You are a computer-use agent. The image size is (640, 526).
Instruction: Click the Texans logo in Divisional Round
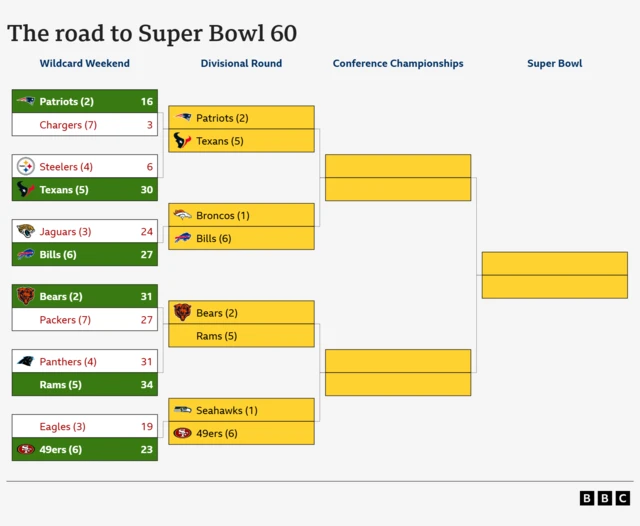point(182,140)
